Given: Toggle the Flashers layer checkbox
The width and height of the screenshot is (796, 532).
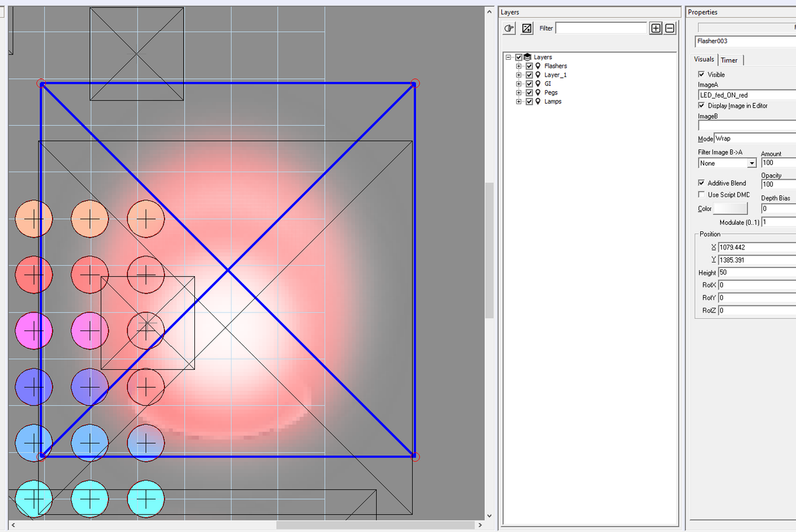Looking at the screenshot, I should 530,66.
